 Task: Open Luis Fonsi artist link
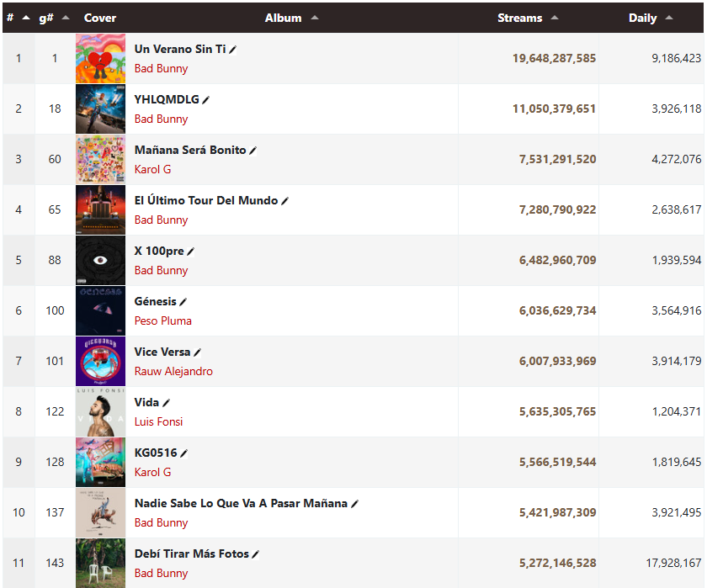(x=159, y=421)
